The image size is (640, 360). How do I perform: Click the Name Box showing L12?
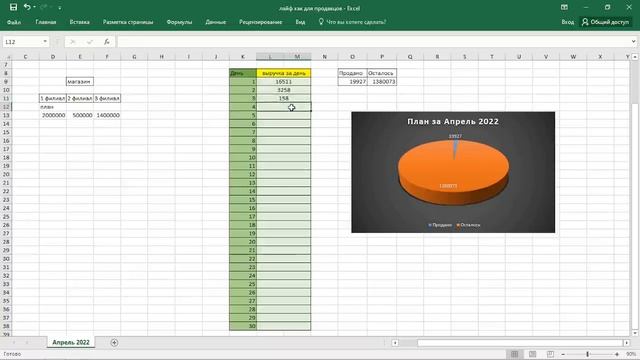[x=22, y=42]
